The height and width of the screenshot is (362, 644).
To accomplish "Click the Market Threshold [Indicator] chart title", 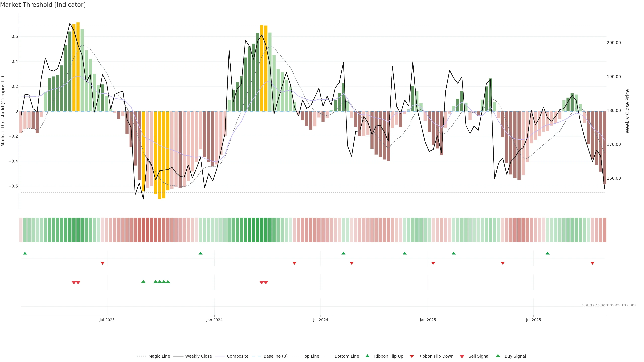I will (x=43, y=5).
